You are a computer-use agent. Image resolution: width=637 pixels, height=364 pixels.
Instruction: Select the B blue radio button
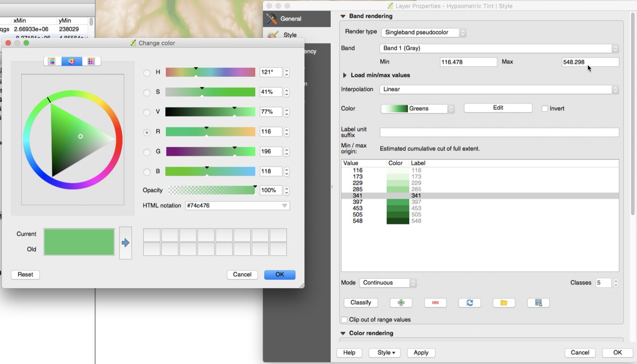click(147, 172)
